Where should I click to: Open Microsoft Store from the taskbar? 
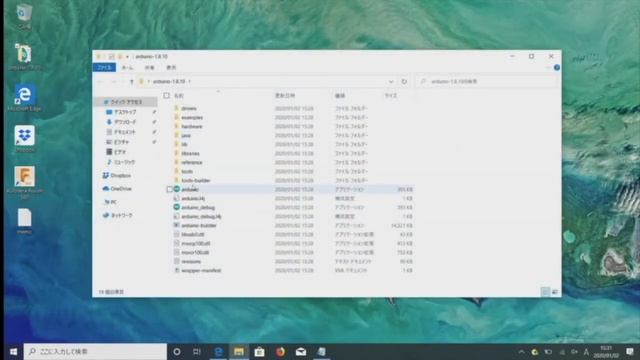click(x=260, y=351)
